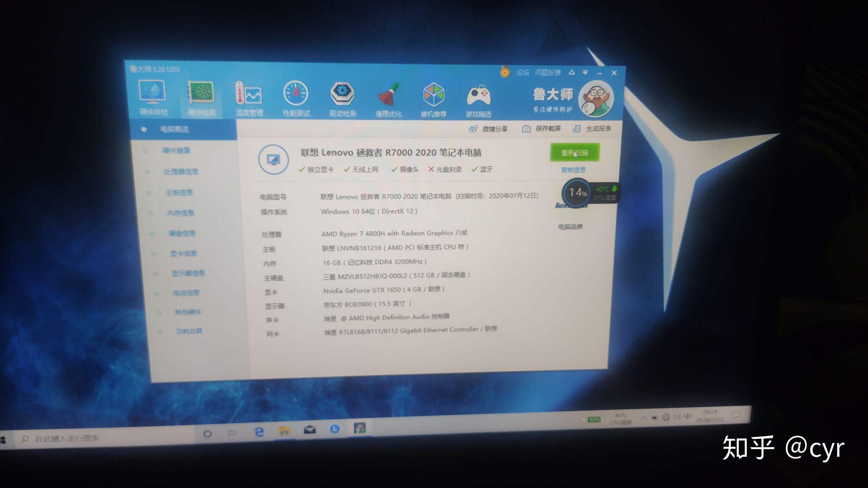
Task: Select memory info (内存信息) in the sidebar
Action: (181, 213)
